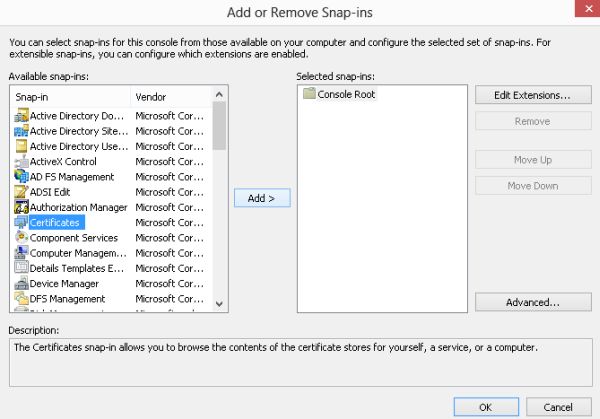The height and width of the screenshot is (419, 600).
Task: Select the 'Active Directory Do…' snap-in row
Action: (x=109, y=116)
